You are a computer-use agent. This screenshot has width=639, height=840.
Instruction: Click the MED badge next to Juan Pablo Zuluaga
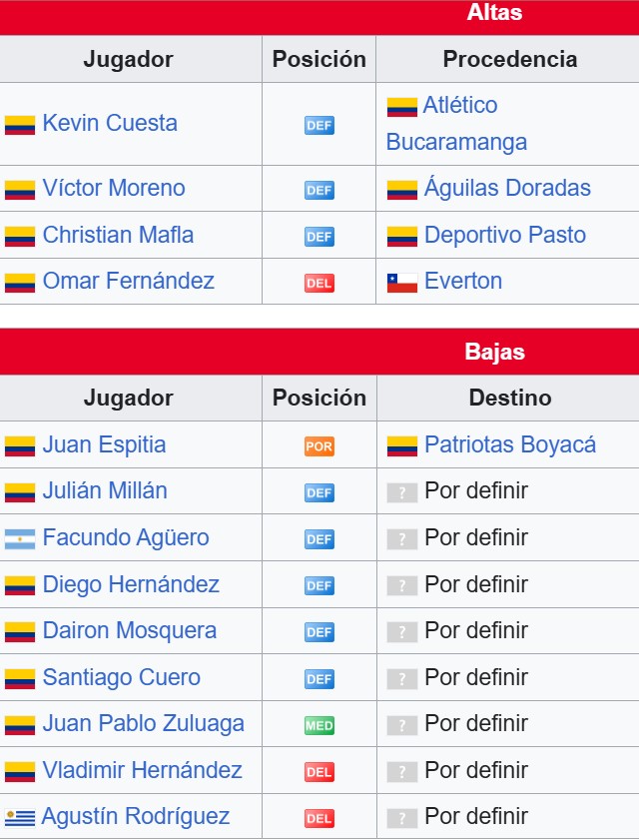pyautogui.click(x=319, y=725)
